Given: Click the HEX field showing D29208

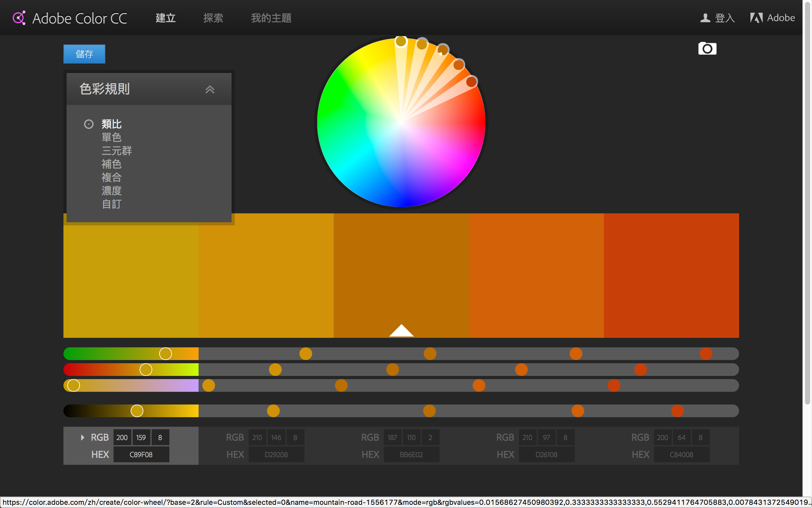Looking at the screenshot, I should 277,455.
